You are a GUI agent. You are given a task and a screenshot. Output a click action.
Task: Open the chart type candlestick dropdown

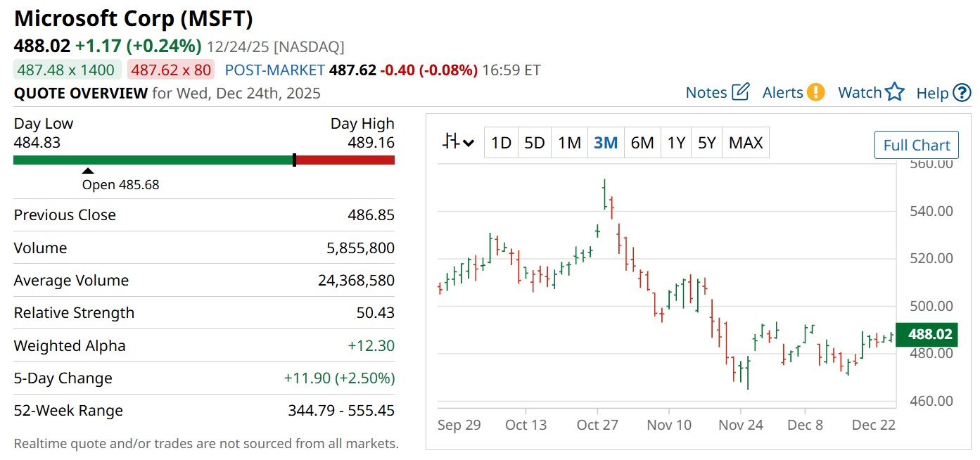point(458,143)
